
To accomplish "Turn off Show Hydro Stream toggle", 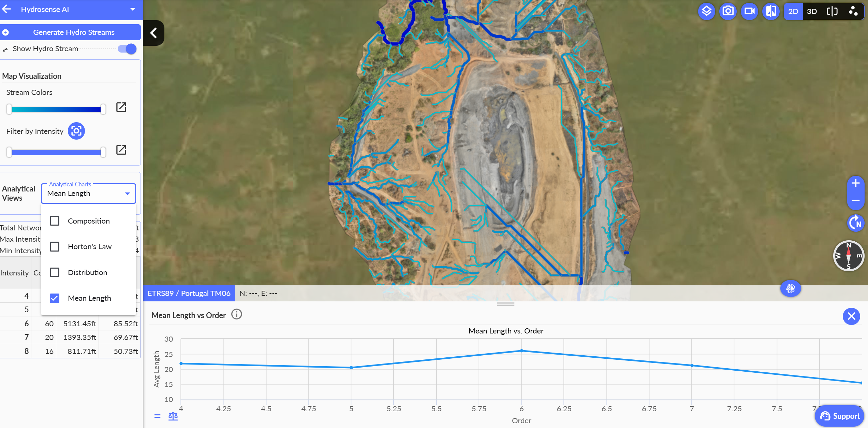I will (127, 49).
